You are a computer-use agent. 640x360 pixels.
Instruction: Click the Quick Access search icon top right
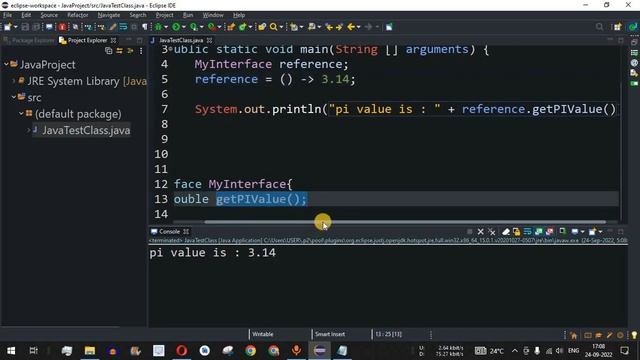coord(599,27)
